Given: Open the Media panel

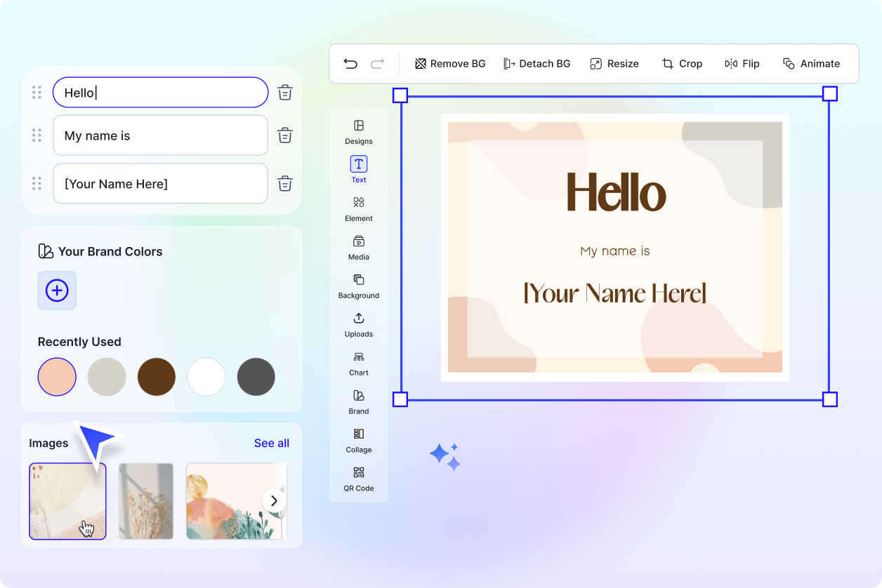Looking at the screenshot, I should pyautogui.click(x=359, y=248).
